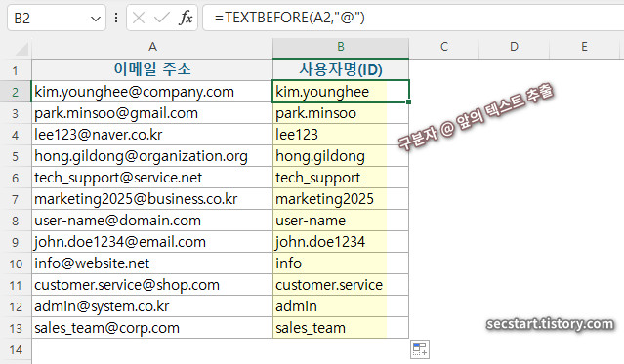Viewport: 624px width, 364px height.
Task: Cancel formula entry with the X icon
Action: pos(139,18)
